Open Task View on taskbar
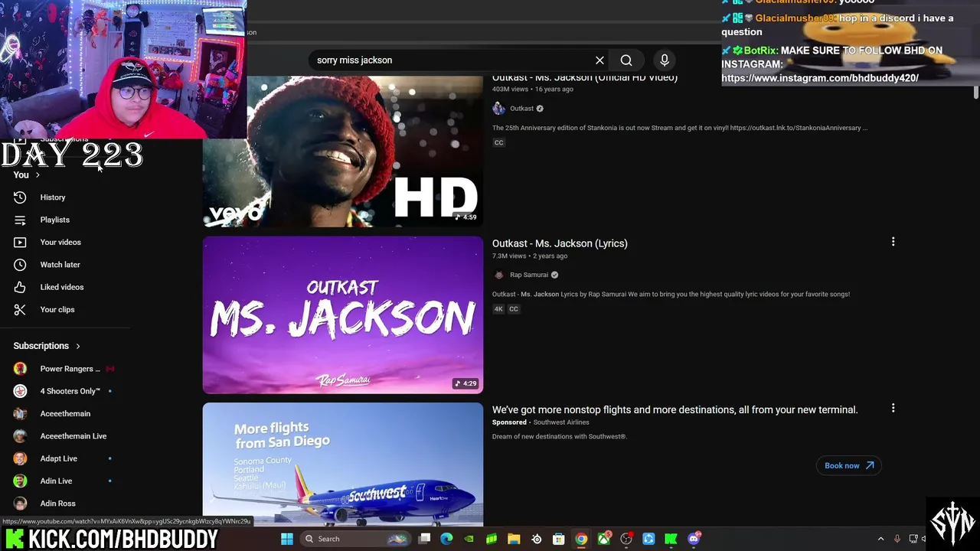Viewport: 980px width, 551px height. point(424,539)
